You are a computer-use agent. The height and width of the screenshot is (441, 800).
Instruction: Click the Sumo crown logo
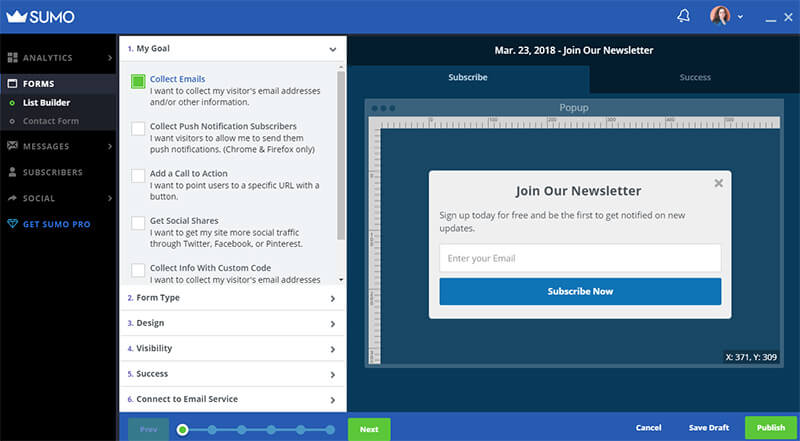(41, 17)
